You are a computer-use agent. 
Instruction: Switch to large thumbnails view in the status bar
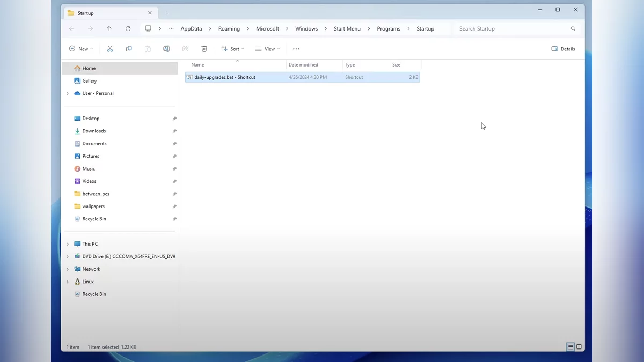[x=579, y=347]
